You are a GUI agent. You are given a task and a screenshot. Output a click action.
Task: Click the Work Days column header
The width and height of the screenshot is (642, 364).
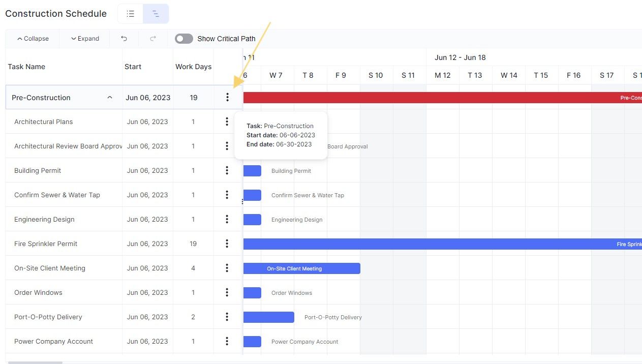click(x=193, y=67)
